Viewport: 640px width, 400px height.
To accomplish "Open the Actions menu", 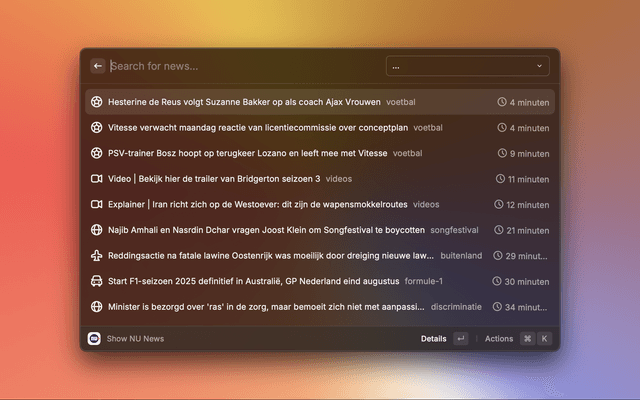I will pos(498,339).
